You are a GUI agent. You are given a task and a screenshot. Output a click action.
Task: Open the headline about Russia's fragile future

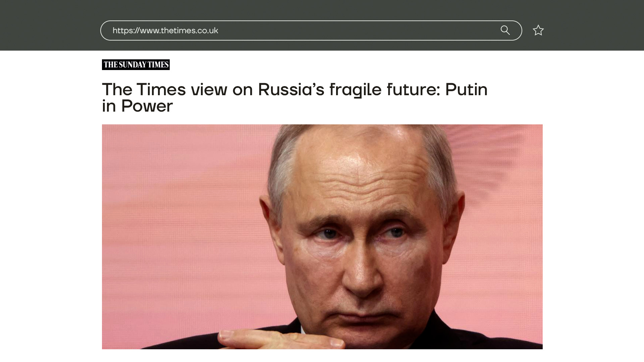point(294,98)
